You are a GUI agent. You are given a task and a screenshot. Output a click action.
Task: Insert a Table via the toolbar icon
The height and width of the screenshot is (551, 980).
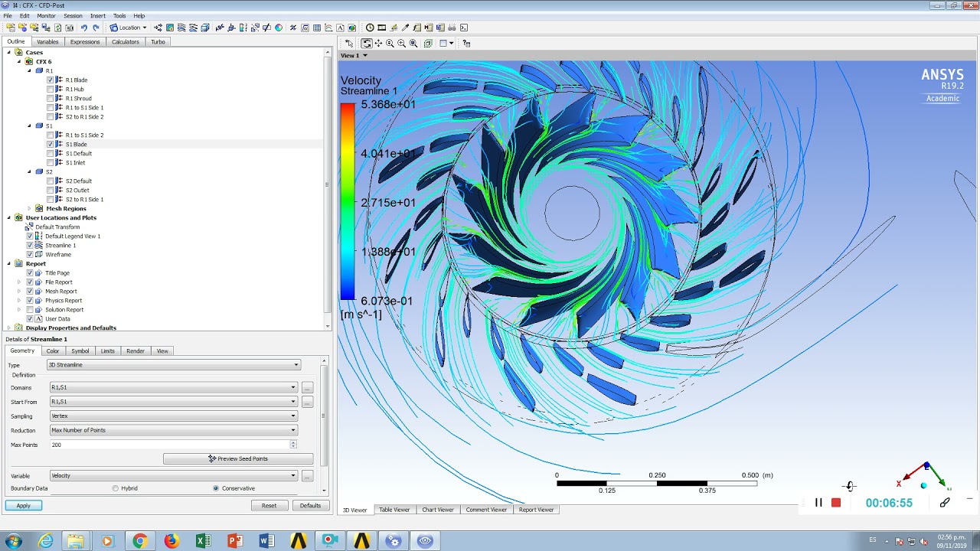click(x=317, y=28)
